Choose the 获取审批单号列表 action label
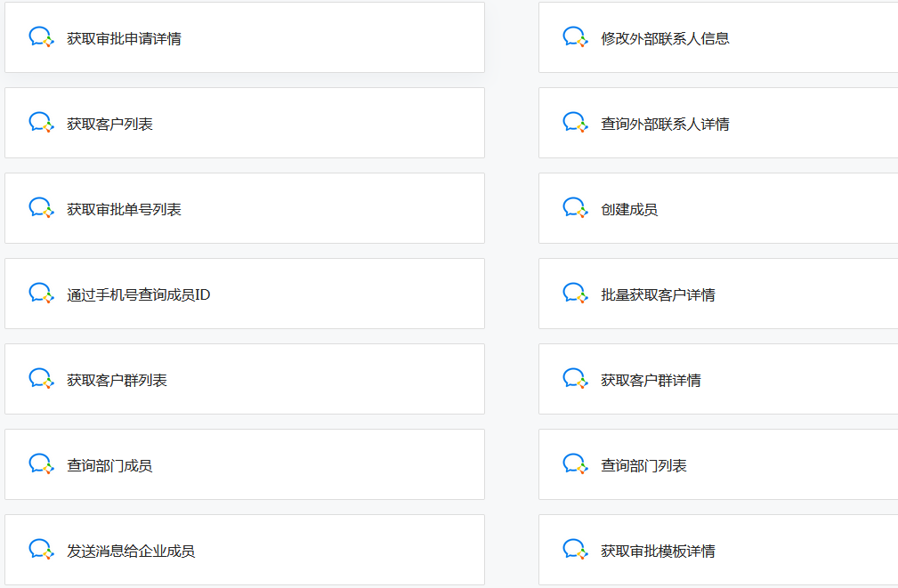 (x=125, y=209)
